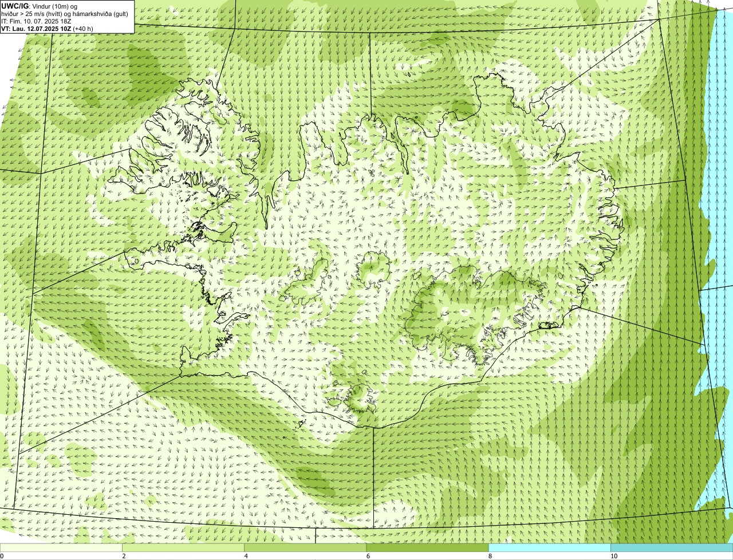Screen dimensions: 733x560
Task: Click the "8" colorbar tick label
Action: (490, 556)
